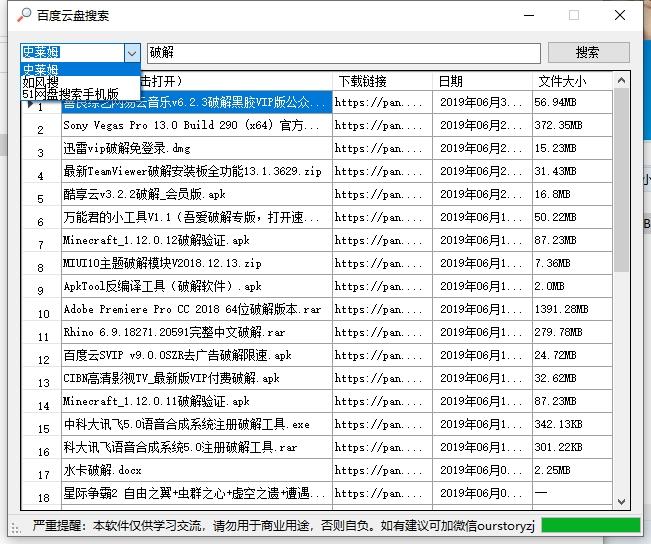Pick 51网盘搜索手机版 from the dropdown list

click(81, 93)
